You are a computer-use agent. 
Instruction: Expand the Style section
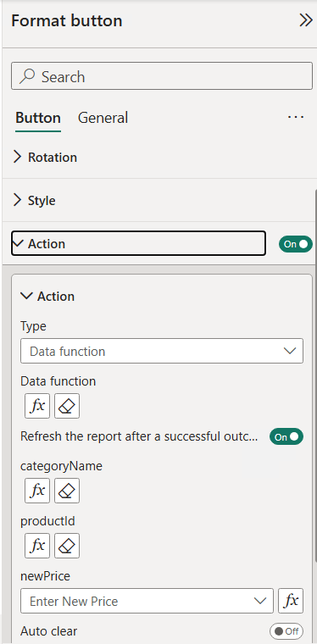pos(35,200)
